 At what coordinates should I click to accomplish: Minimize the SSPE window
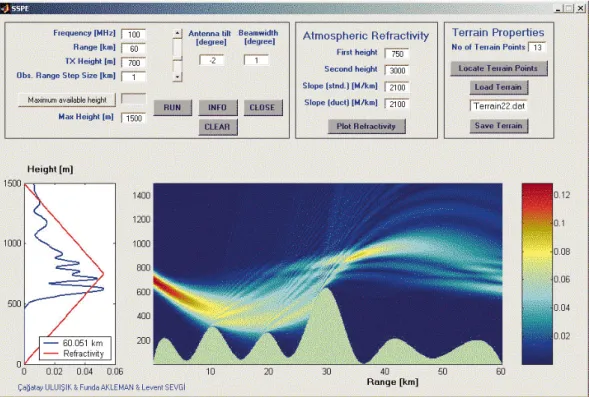[x=559, y=8]
